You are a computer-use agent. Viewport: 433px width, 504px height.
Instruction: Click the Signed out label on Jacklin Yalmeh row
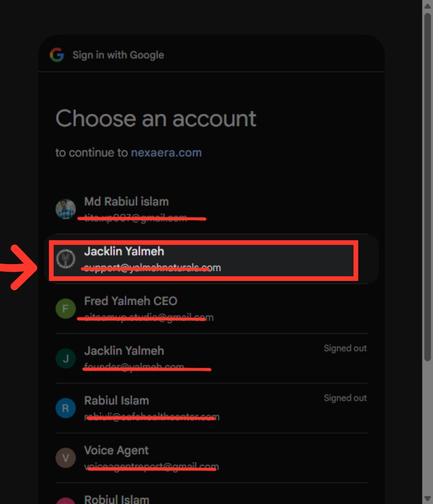tap(345, 348)
